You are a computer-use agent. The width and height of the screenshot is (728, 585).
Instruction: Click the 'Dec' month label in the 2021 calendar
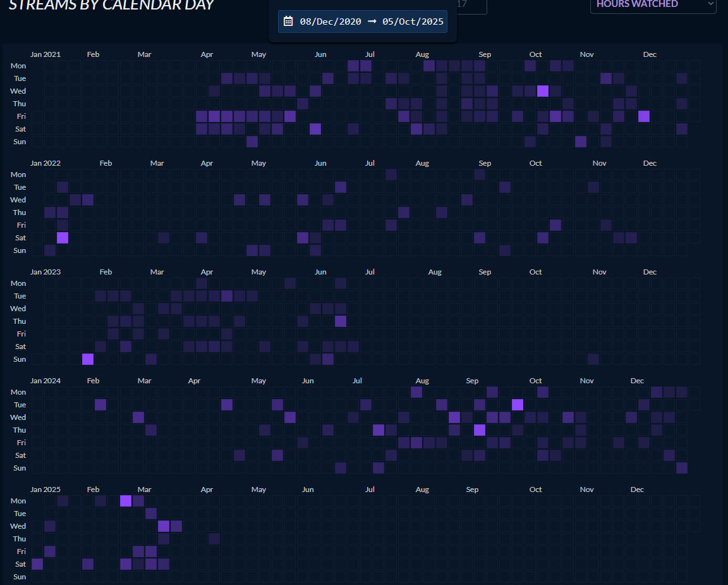coord(650,54)
